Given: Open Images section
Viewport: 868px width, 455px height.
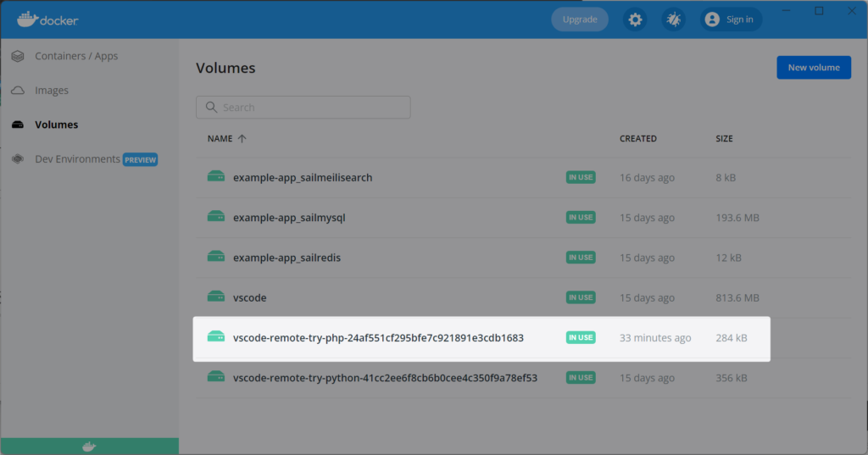Looking at the screenshot, I should tap(52, 90).
